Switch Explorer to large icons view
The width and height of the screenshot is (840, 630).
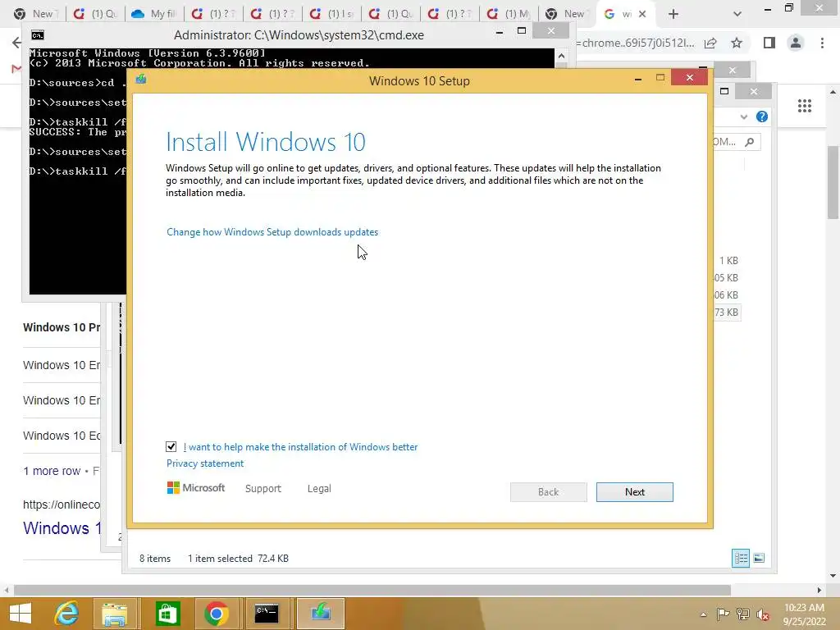click(759, 558)
